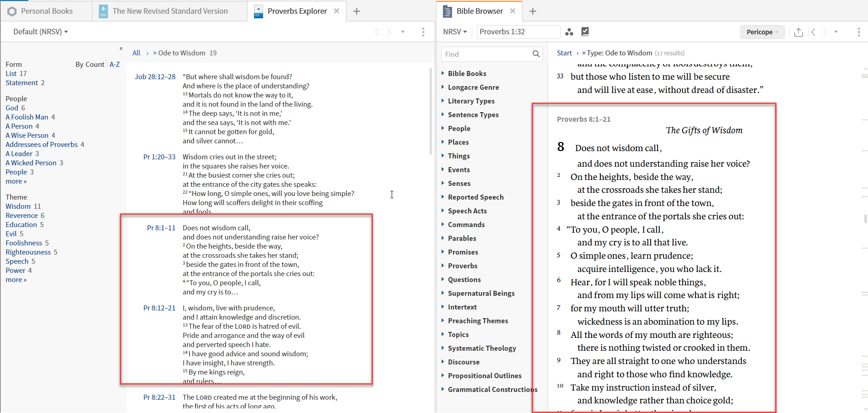Viewport: 868px width, 413px height.
Task: Filter by People: God
Action: [x=12, y=108]
